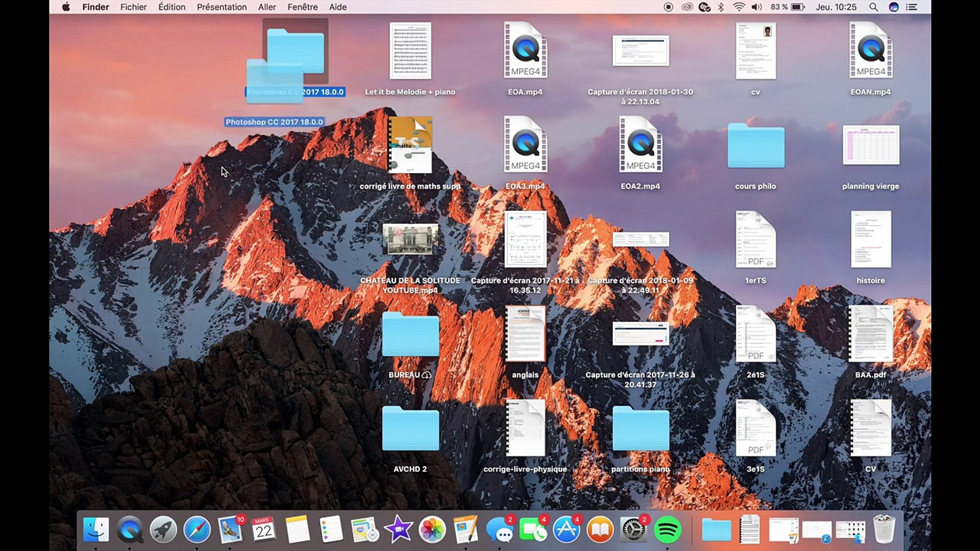Open iMovie star icon in Dock
This screenshot has width=980, height=551.
click(x=399, y=530)
